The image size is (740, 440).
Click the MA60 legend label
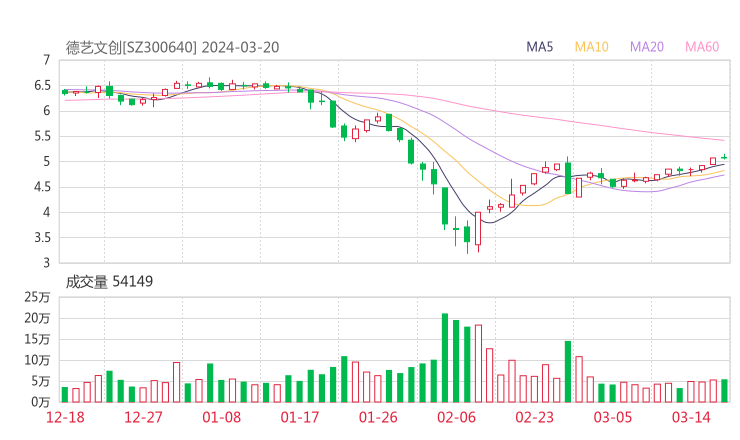point(702,47)
